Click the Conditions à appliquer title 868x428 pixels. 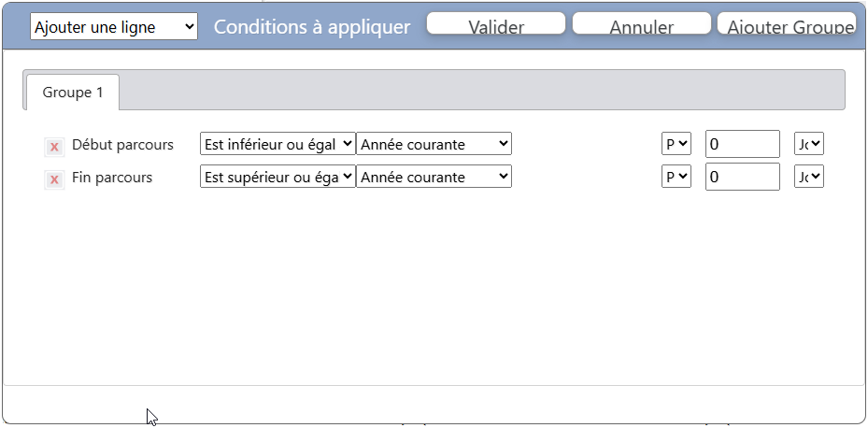point(312,27)
